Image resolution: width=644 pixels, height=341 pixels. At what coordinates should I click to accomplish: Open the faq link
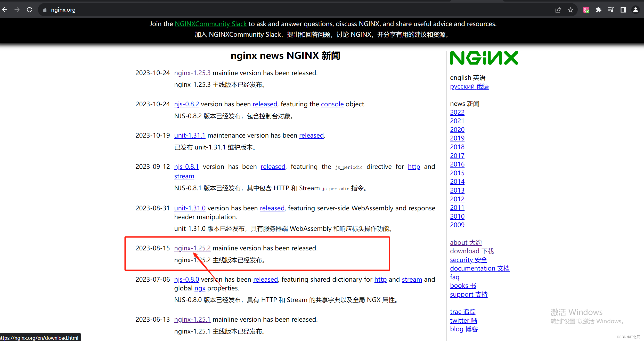(455, 277)
